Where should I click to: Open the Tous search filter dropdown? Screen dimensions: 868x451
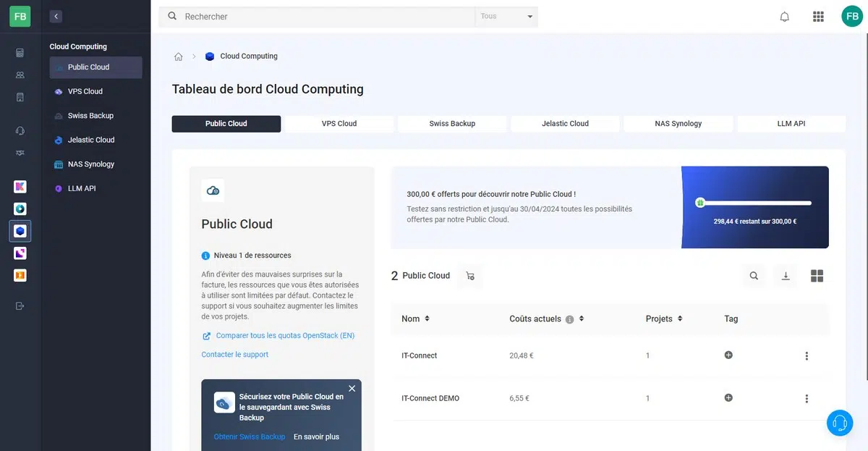506,17
